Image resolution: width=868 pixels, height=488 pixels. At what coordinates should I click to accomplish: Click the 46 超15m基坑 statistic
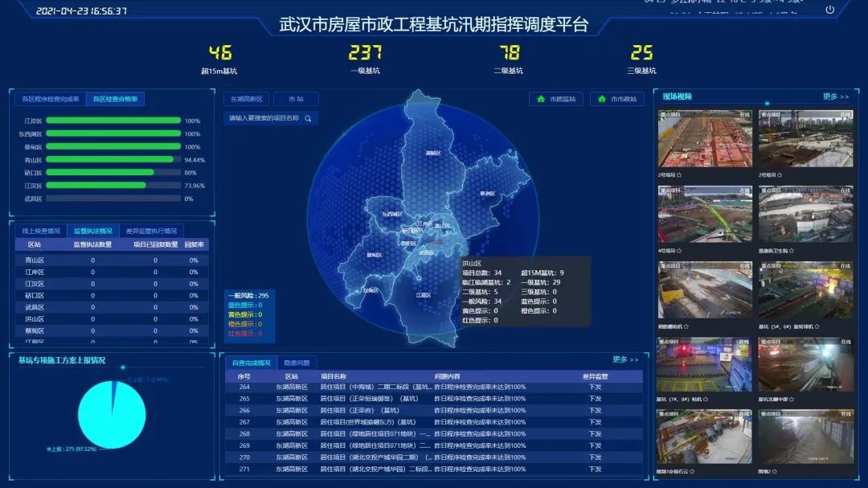click(x=219, y=59)
